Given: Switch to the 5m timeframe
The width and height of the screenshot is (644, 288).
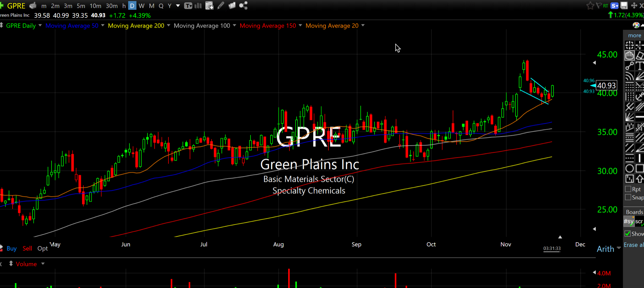Looking at the screenshot, I should coord(81,6).
